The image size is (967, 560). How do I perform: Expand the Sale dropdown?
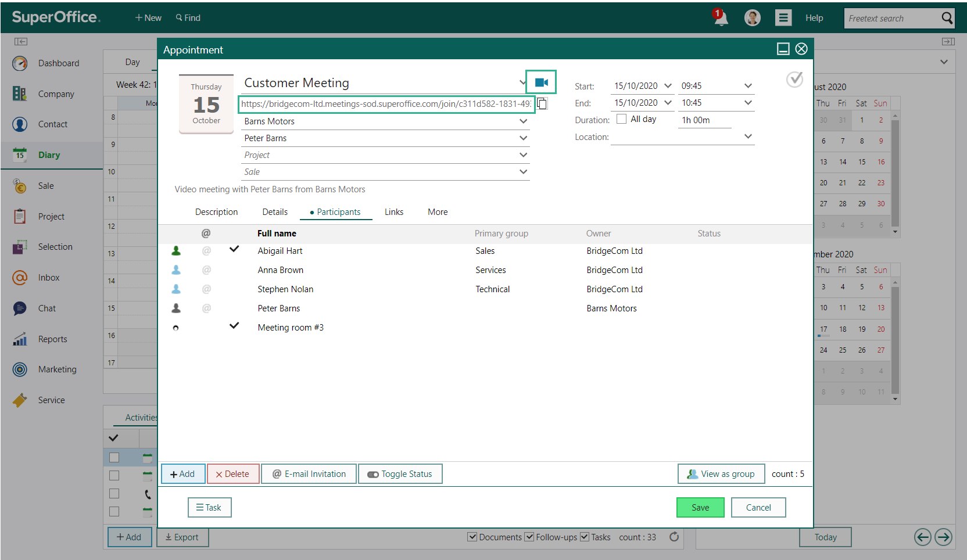coord(524,172)
